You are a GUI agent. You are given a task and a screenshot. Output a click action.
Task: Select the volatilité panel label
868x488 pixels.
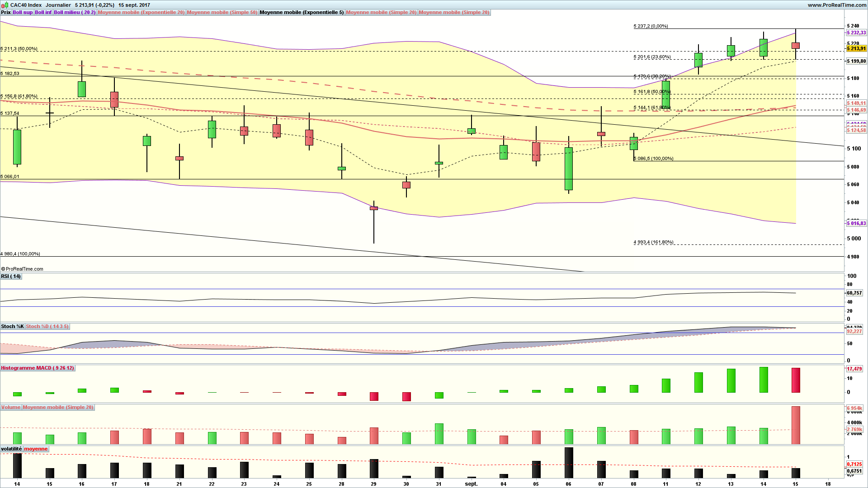(x=11, y=449)
